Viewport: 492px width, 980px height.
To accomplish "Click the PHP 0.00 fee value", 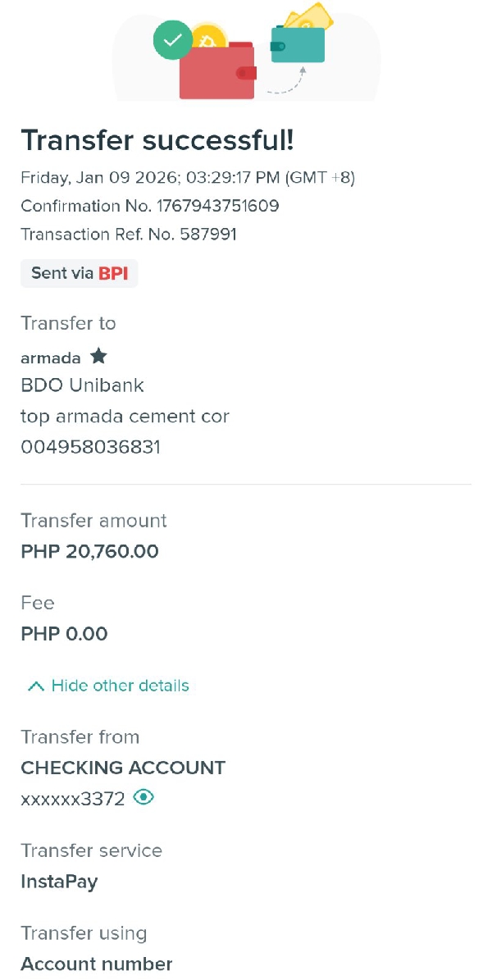I will coord(64,634).
